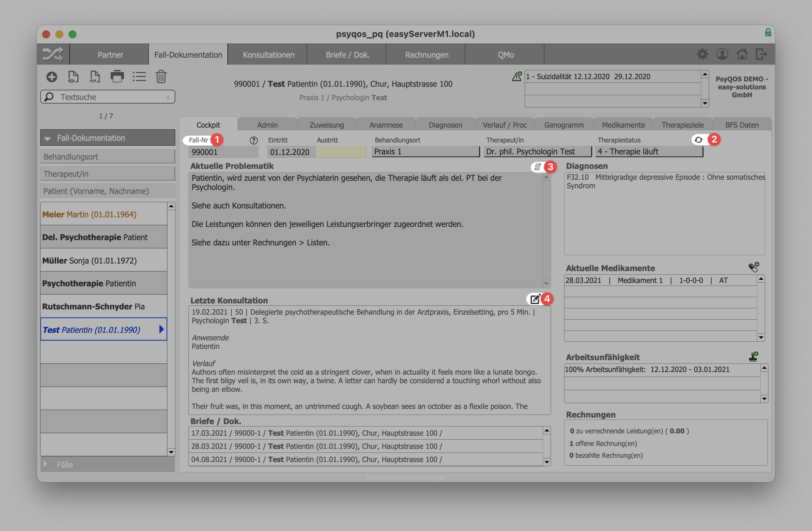Open settings gear icon
This screenshot has width=812, height=531.
pos(702,54)
